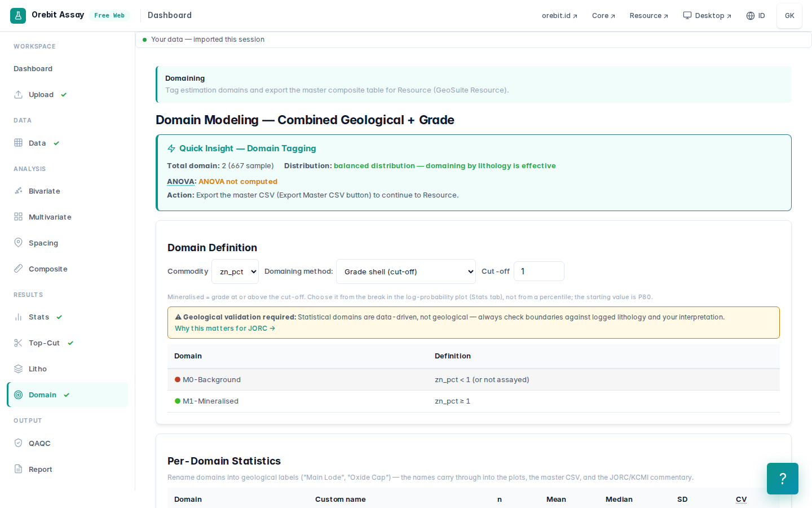Click the 'Your data — imported this session' status
This screenshot has height=508, width=812.
click(x=208, y=40)
